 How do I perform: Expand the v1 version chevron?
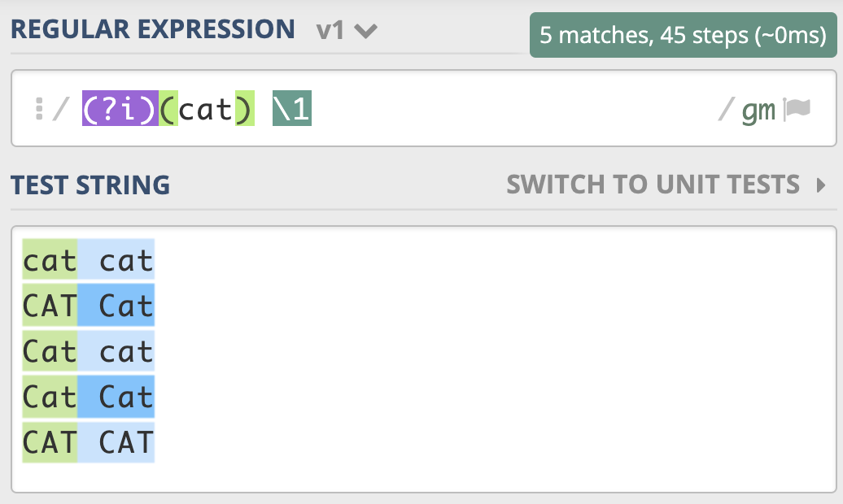365,31
